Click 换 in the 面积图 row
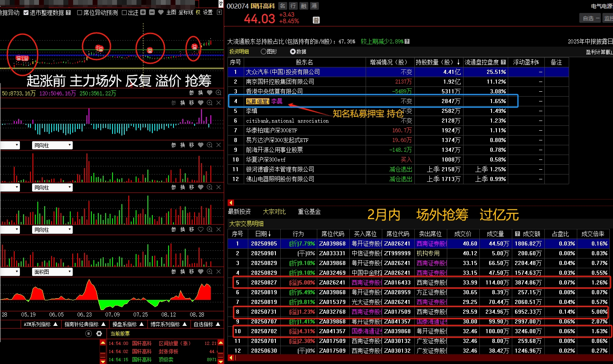The width and height of the screenshot is (613, 364). (x=183, y=271)
